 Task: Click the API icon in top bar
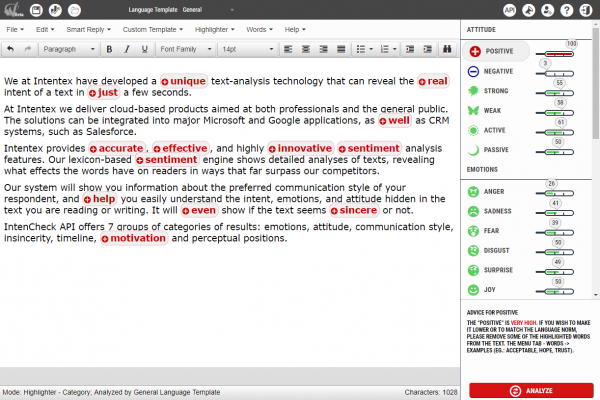[509, 10]
